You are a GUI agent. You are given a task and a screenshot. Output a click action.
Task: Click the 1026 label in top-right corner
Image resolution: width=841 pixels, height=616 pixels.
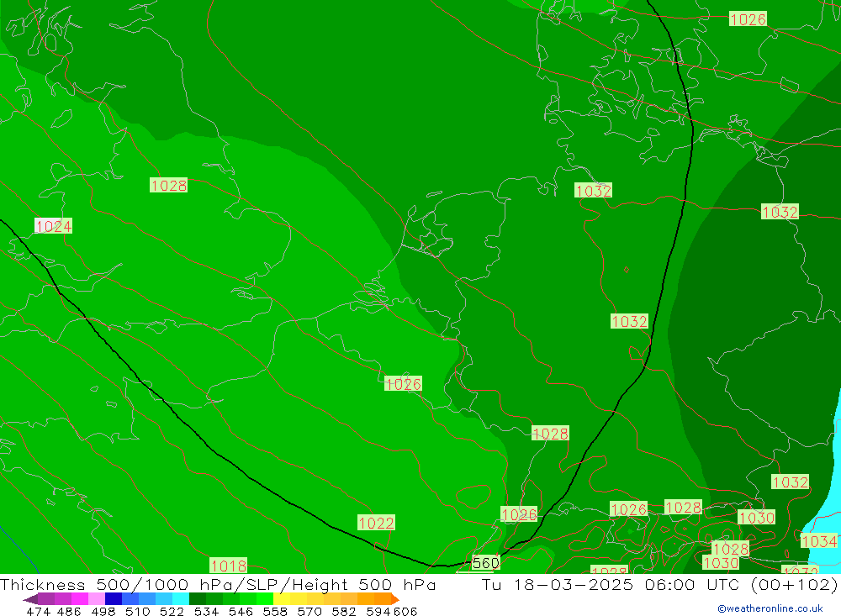[748, 19]
